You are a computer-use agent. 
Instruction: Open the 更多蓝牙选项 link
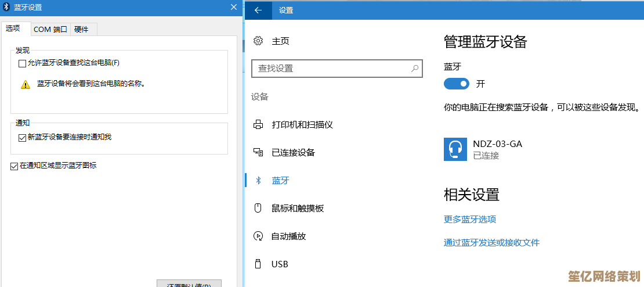pos(470,220)
